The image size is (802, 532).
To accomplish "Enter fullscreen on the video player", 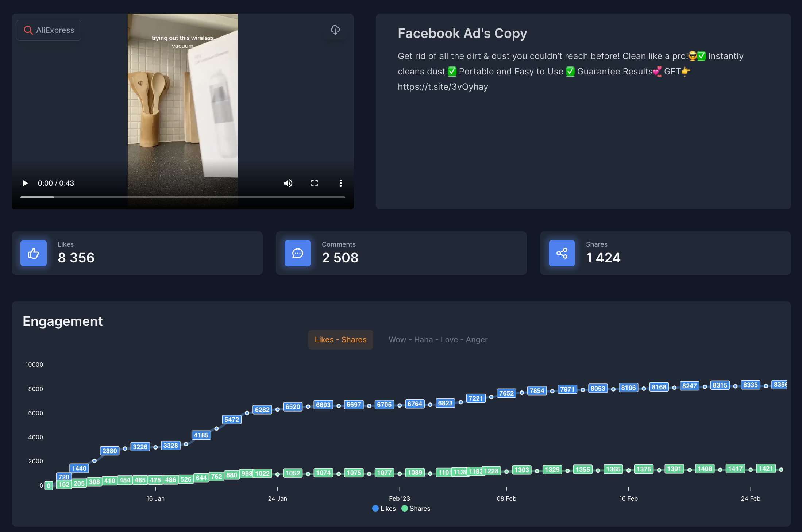I will (315, 183).
